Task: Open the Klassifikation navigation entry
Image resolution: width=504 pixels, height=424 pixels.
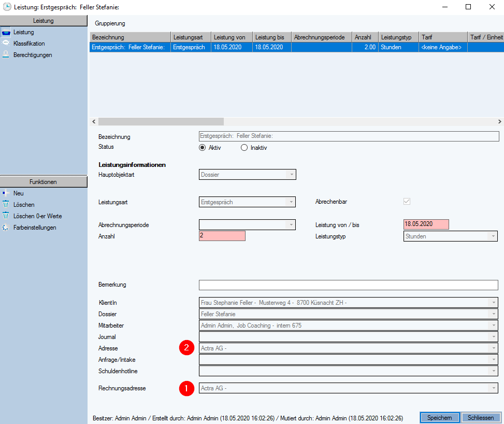Action: coord(29,44)
